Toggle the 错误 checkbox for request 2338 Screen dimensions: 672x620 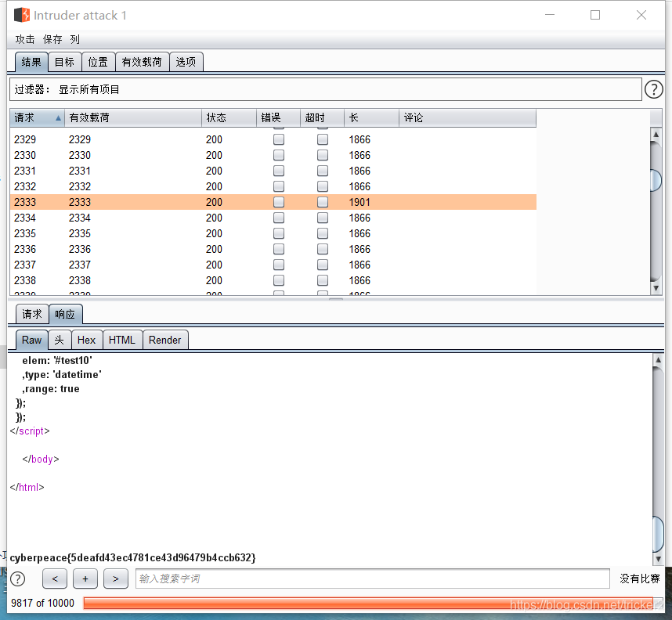tap(278, 280)
